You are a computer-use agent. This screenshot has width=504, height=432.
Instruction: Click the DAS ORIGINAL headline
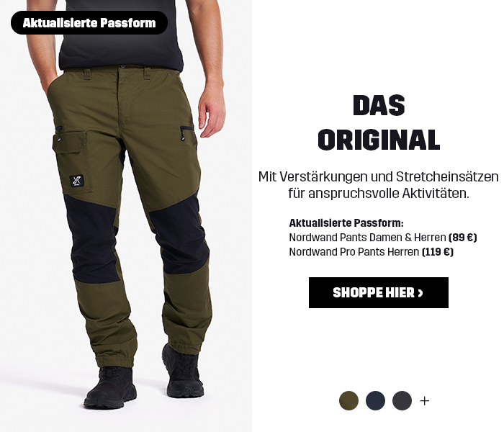379,122
